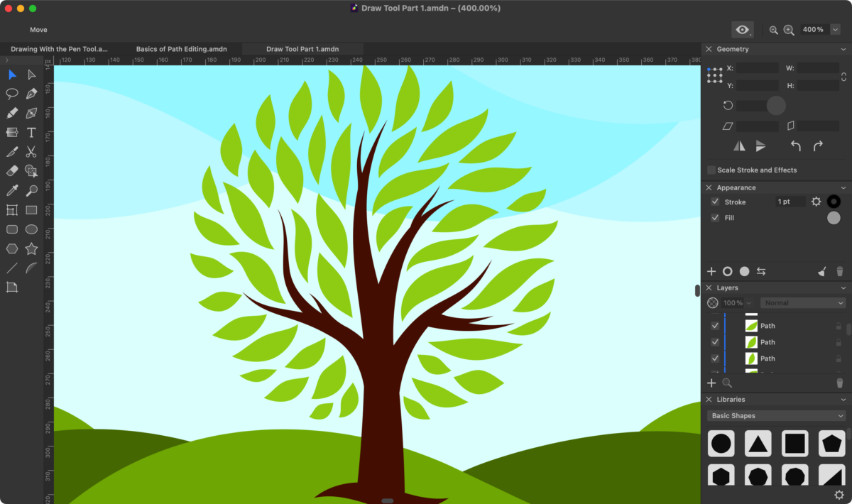Activate the Ellipse shape tool

click(x=31, y=229)
